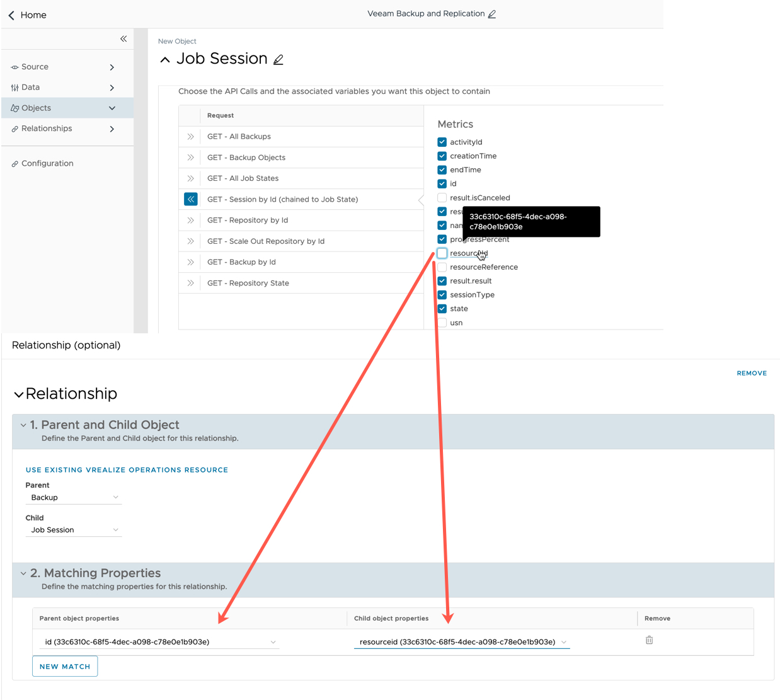Viewport: 780px width, 700px height.
Task: Collapse the sidebar with the double chevron
Action: (x=123, y=39)
